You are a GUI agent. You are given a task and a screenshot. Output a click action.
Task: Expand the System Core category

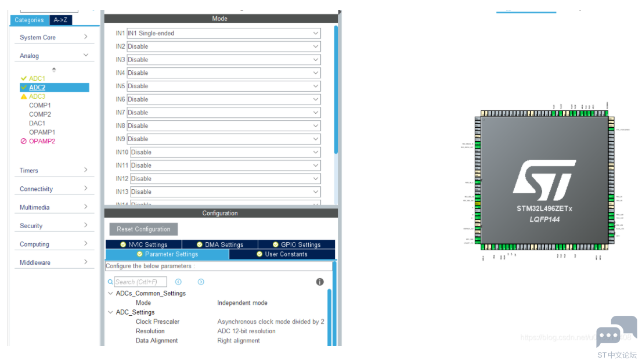[53, 37]
